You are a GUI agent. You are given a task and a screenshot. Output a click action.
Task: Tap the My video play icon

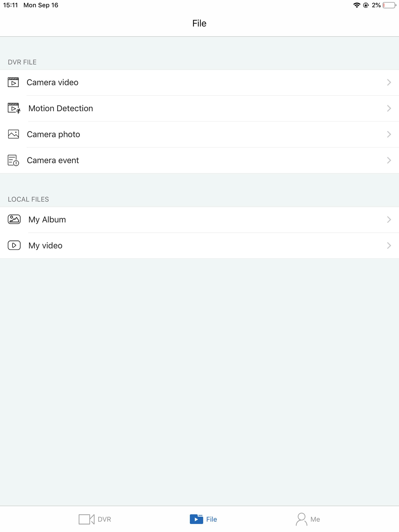tap(14, 245)
